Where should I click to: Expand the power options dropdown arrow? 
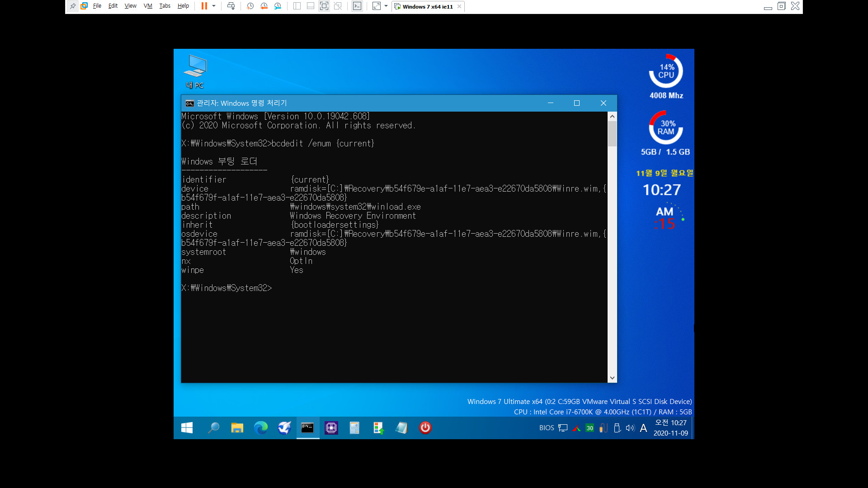click(214, 6)
